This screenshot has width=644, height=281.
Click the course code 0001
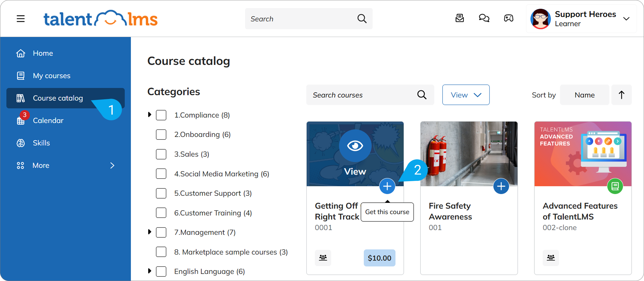pos(323,228)
